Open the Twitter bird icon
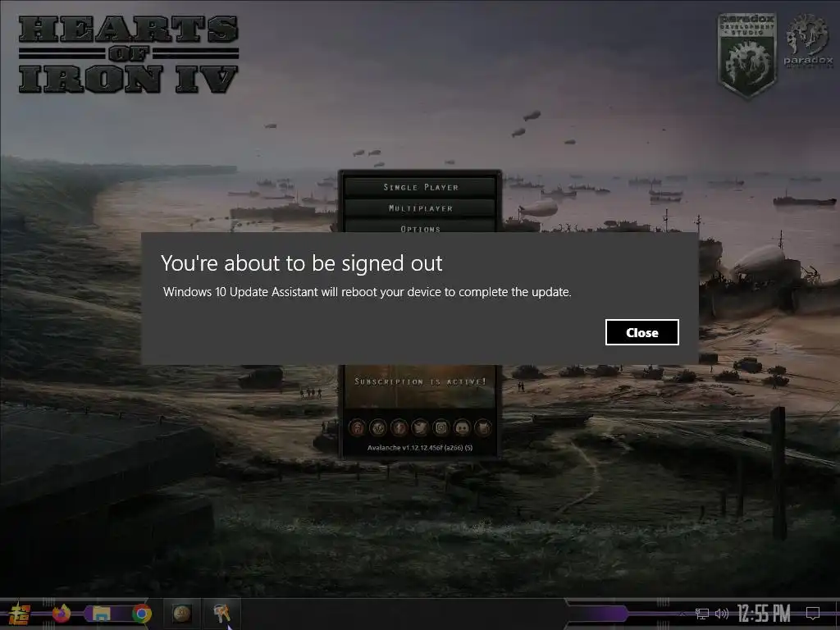Image resolution: width=840 pixels, height=630 pixels. coord(419,427)
